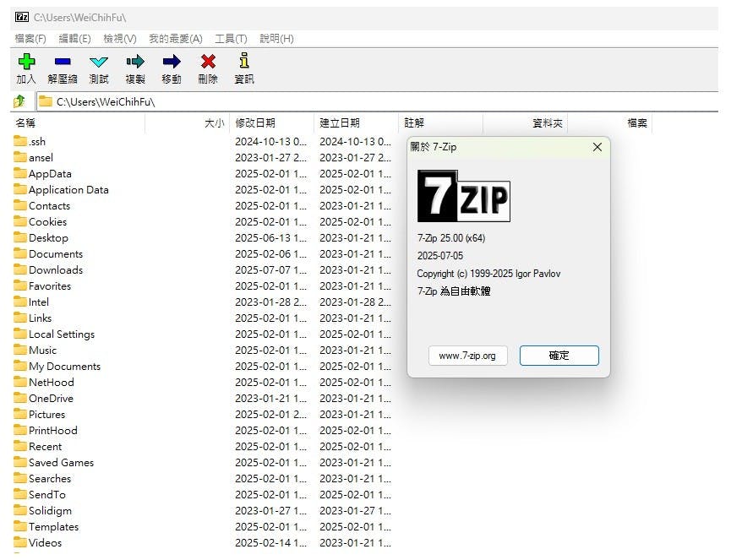Select the Searches folder icon

coord(20,478)
